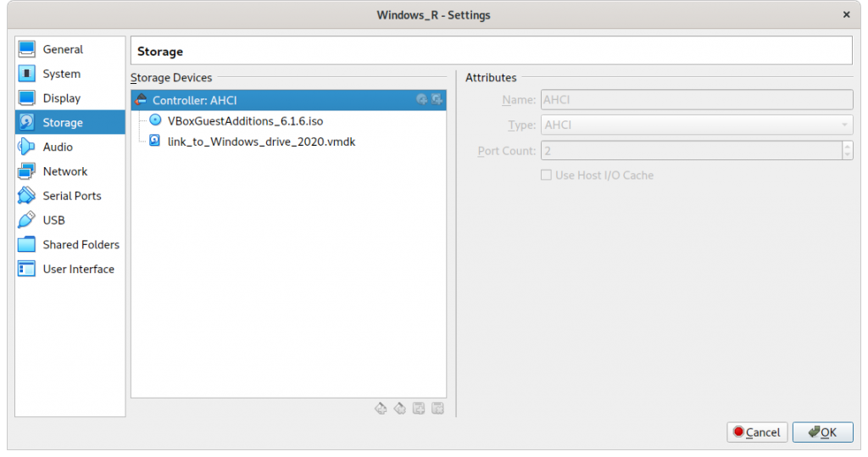The height and width of the screenshot is (457, 868).
Task: Click the add new storage controller icon
Action: click(x=381, y=409)
